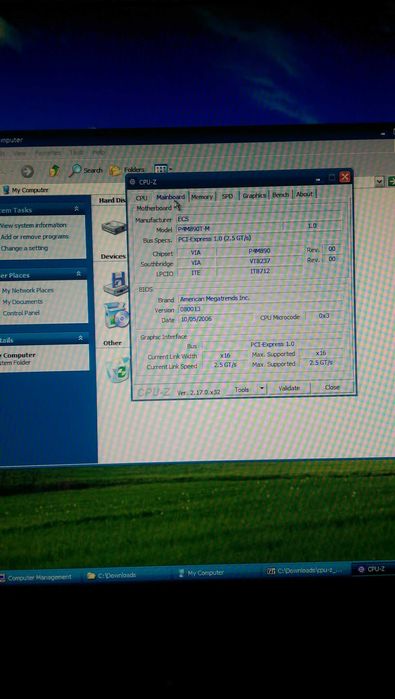Click the IT8712 LPCIO value
Viewport: 395px width, 699px height.
[x=260, y=271]
